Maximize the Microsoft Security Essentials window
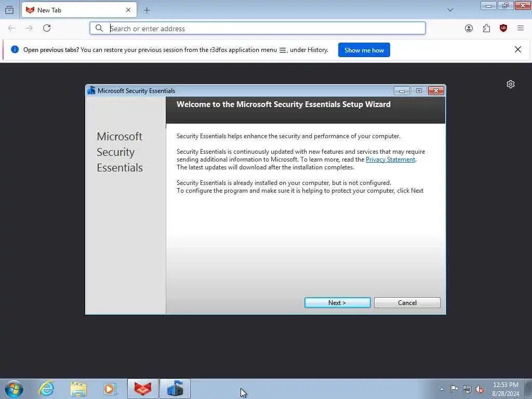 tap(419, 90)
